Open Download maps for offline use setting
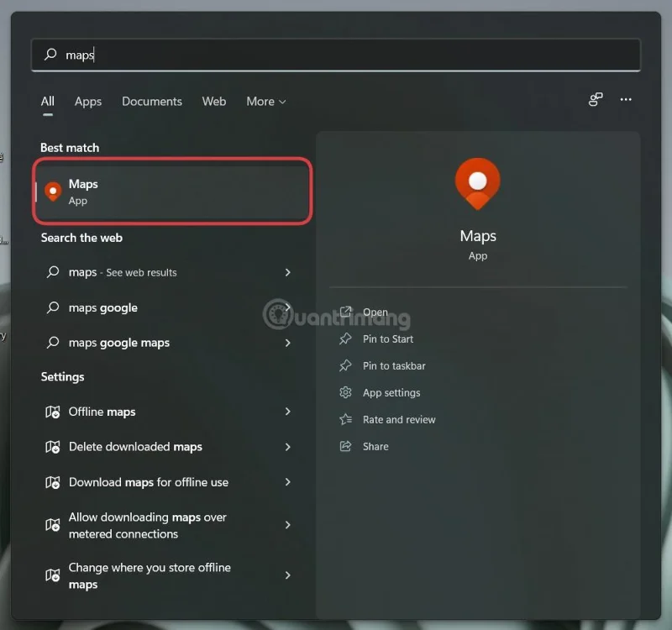The image size is (672, 630). click(x=169, y=482)
